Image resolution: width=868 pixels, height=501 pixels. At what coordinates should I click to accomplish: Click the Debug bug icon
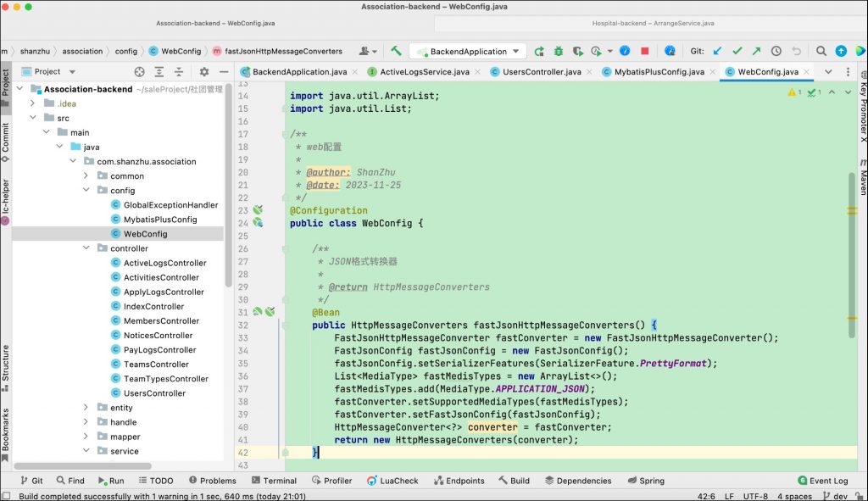559,51
